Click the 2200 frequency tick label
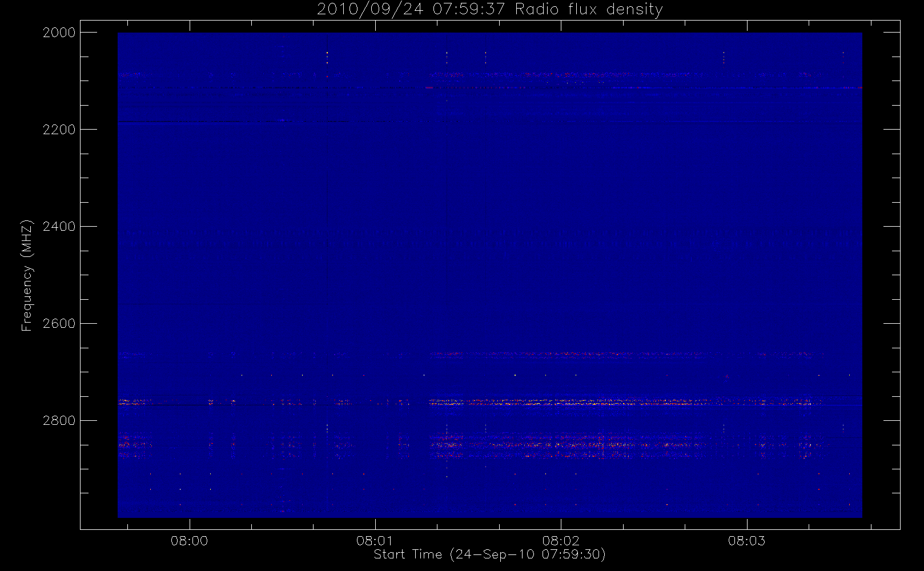The width and height of the screenshot is (924, 571). tap(59, 130)
